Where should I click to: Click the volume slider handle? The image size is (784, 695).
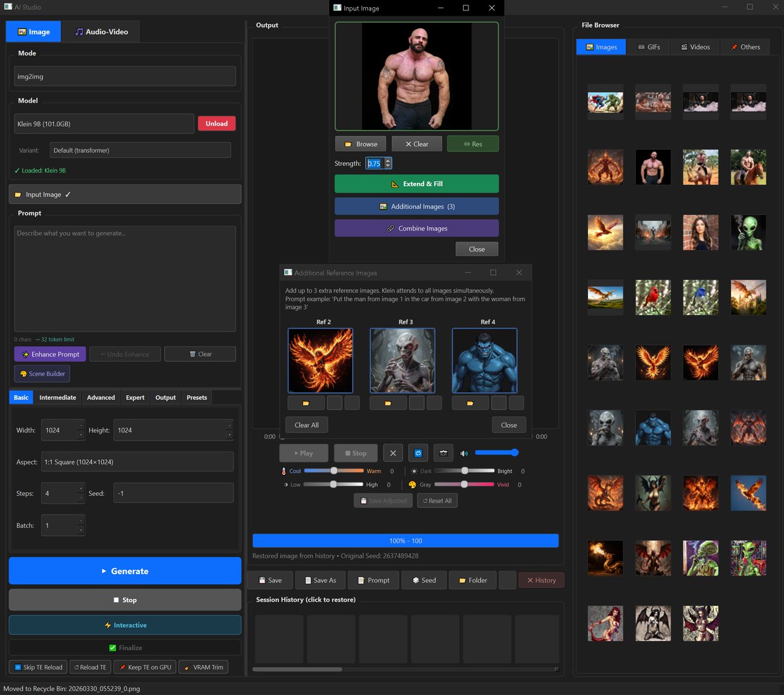515,452
